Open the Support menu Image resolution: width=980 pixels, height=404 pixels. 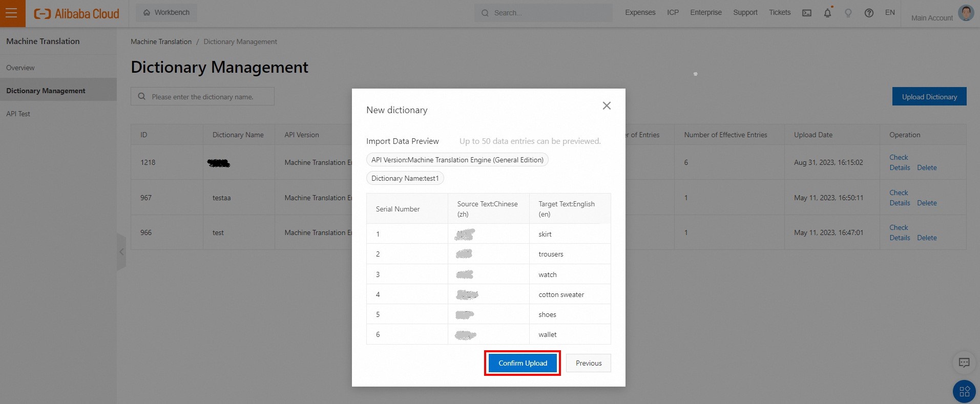745,12
